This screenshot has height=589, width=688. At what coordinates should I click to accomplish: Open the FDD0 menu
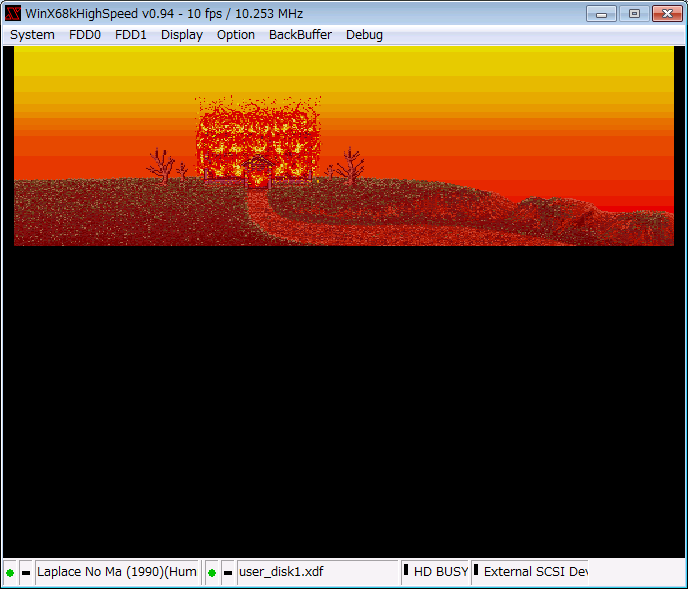[x=85, y=35]
